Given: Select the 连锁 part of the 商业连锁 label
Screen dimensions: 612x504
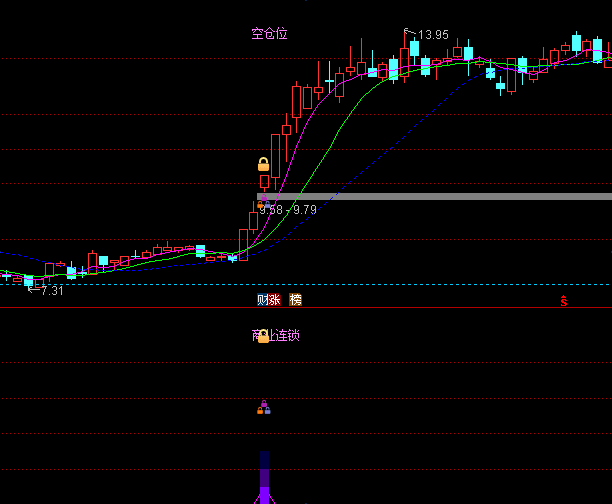Looking at the screenshot, I should [288, 335].
